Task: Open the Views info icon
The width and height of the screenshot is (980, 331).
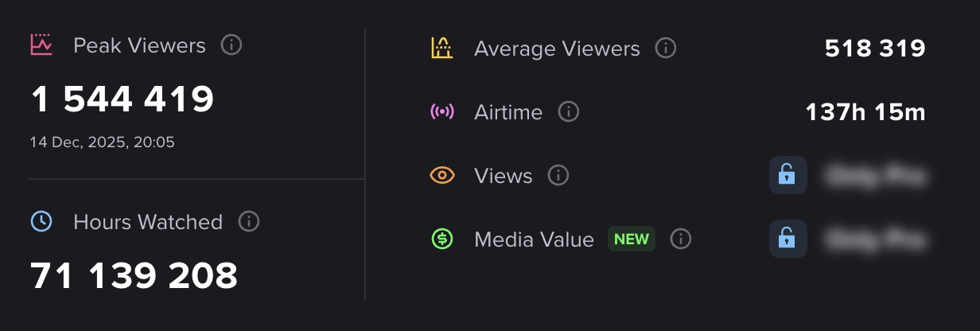Action: 558,175
